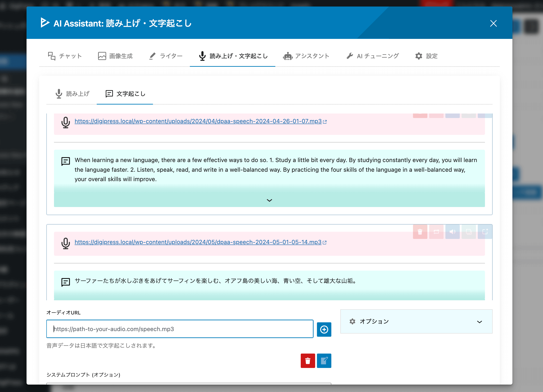Viewport: 543px width, 392px height.
Task: Focus the オーディオURL input field
Action: [180, 329]
